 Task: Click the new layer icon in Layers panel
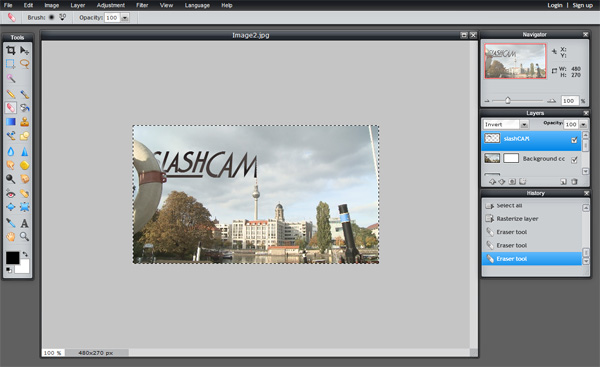(x=563, y=182)
